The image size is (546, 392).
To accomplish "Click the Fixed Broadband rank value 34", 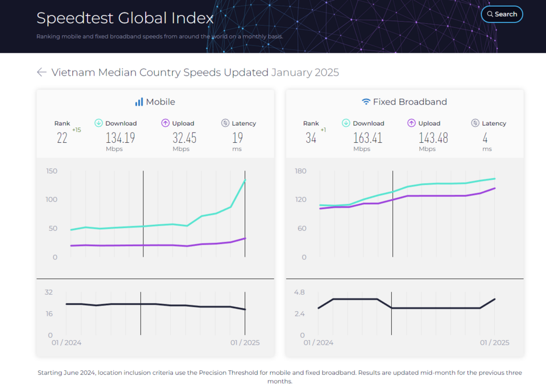I will [x=311, y=138].
